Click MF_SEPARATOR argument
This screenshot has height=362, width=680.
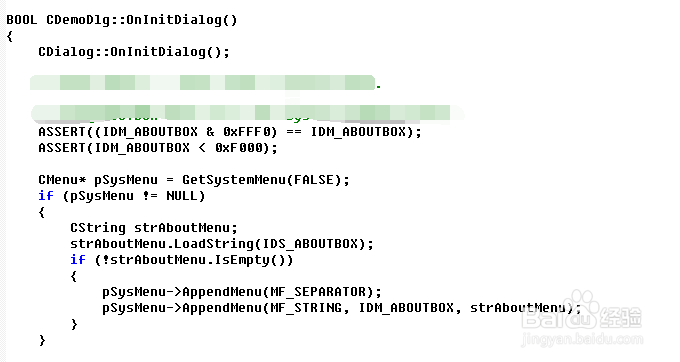pos(317,292)
